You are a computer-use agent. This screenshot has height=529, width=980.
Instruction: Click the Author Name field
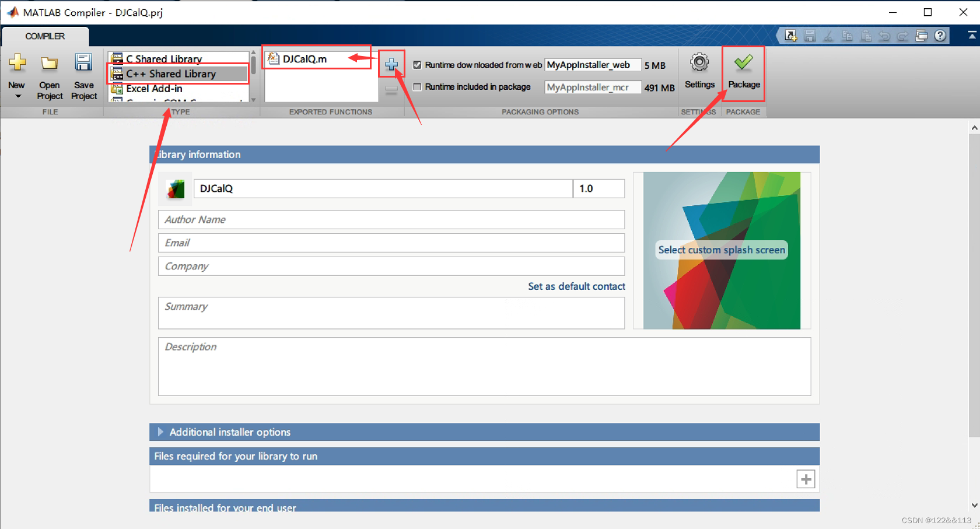click(391, 220)
